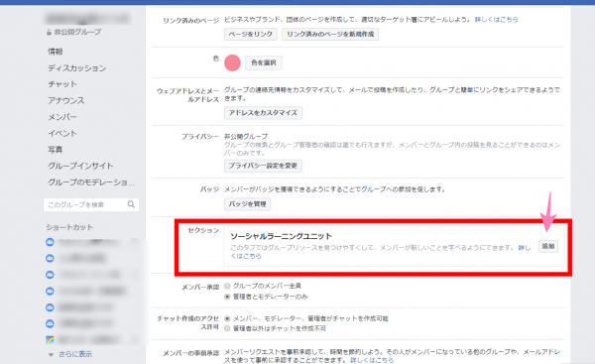
Task: Click 追加 for ソーシャルラーニングユニット
Action: [x=548, y=246]
